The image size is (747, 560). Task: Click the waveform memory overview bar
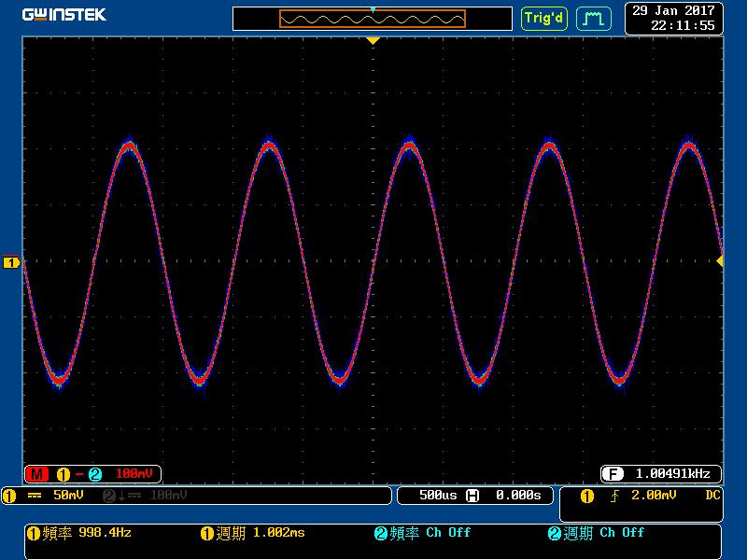click(372, 19)
